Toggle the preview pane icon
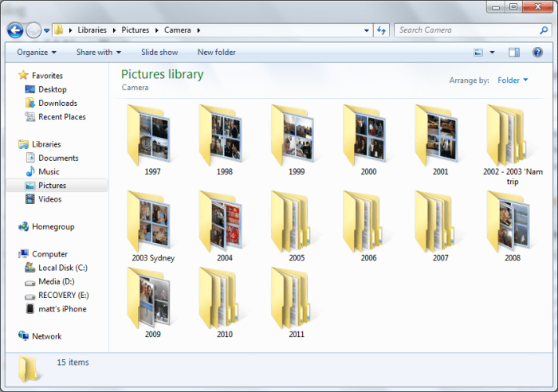The width and height of the screenshot is (558, 392). [514, 53]
